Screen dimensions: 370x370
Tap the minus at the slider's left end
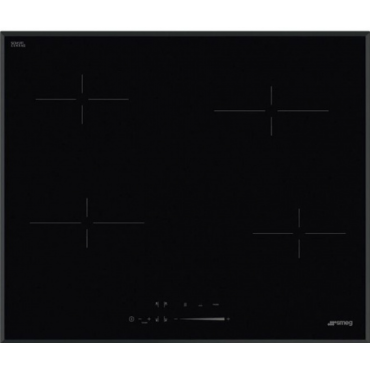point(176,319)
